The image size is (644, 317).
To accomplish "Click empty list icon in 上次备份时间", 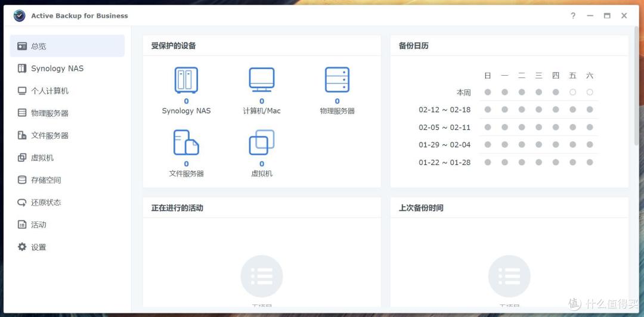I will (x=509, y=276).
